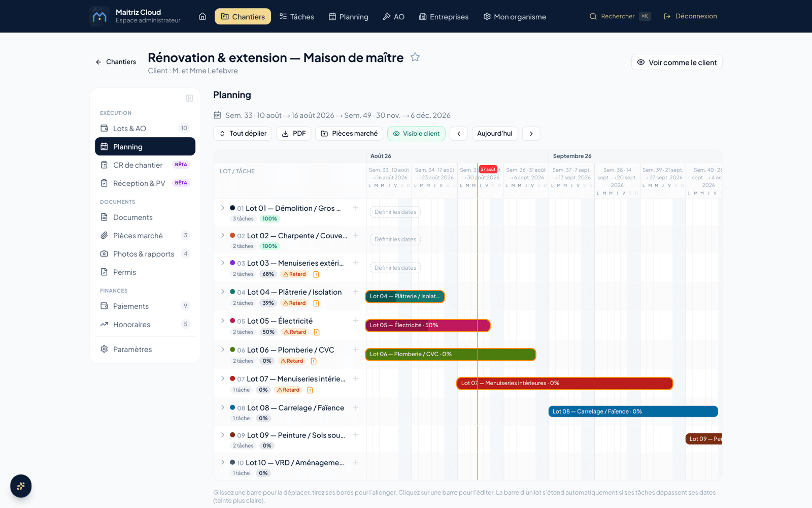Open the home icon in top navigation
This screenshot has width=812, height=508.
[x=202, y=16]
